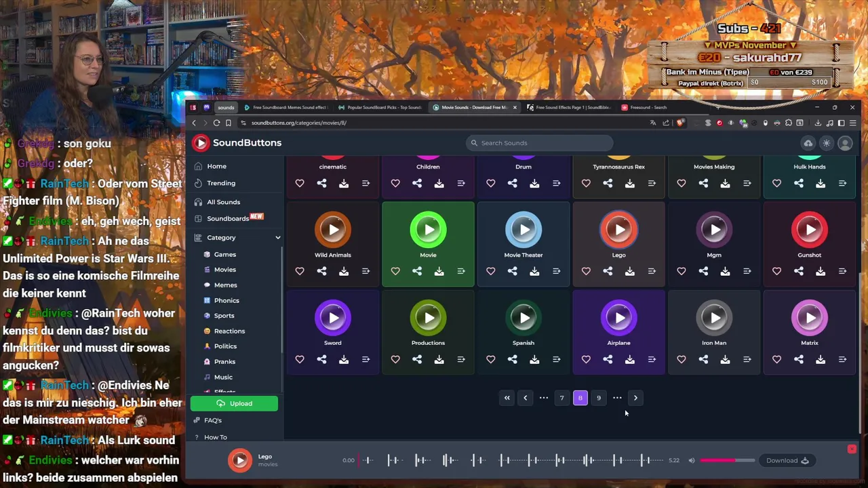Favorite the Movie sound with heart
Image resolution: width=868 pixels, height=488 pixels.
tap(395, 271)
